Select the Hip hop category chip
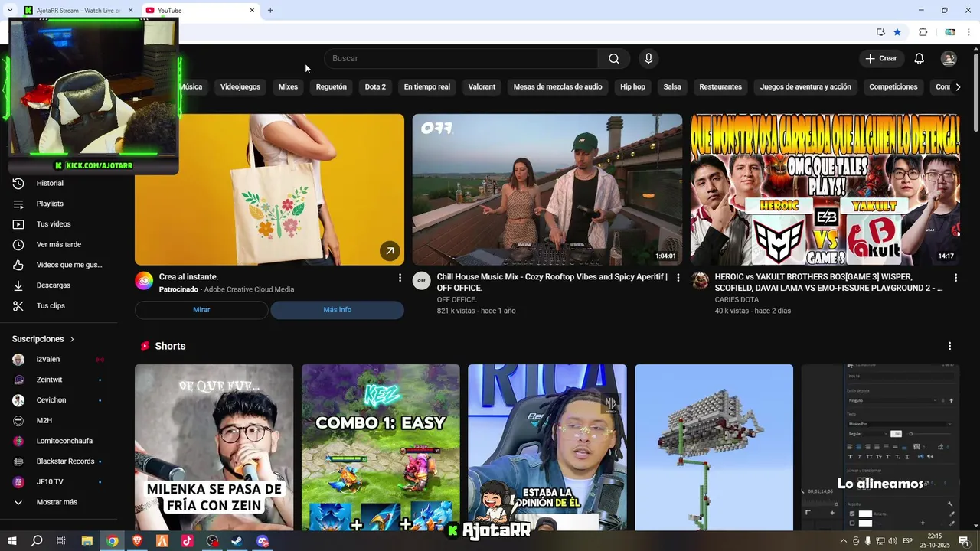The height and width of the screenshot is (551, 980). tap(632, 87)
